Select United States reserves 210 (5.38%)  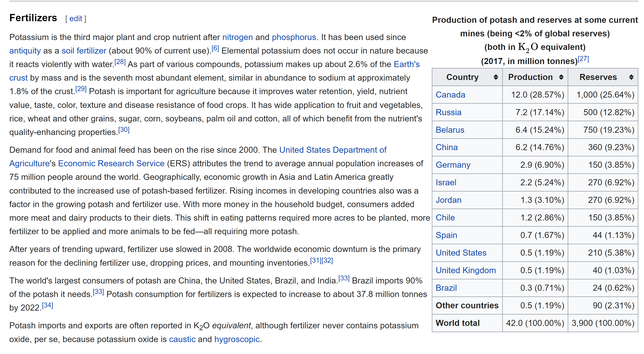pos(603,253)
